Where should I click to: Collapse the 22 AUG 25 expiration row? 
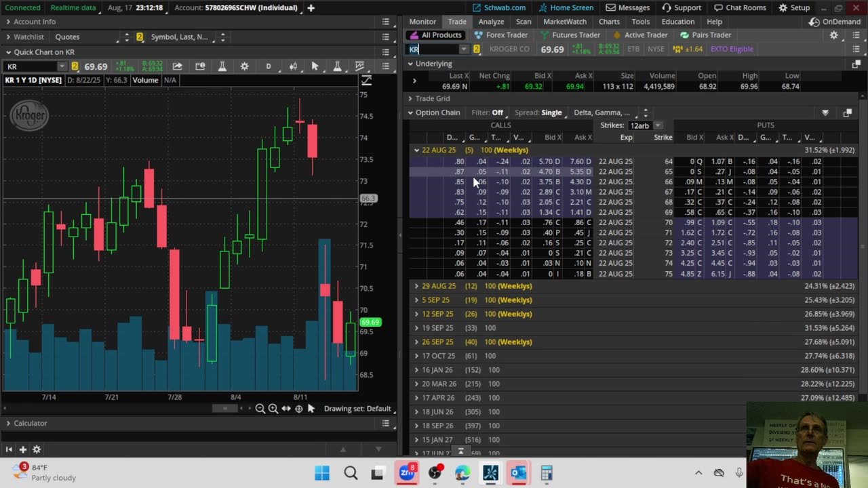[416, 150]
